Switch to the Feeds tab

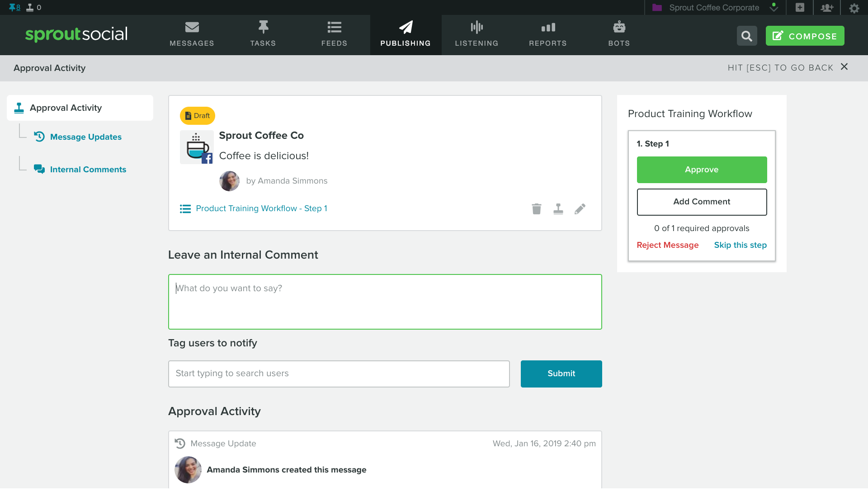[x=334, y=35]
